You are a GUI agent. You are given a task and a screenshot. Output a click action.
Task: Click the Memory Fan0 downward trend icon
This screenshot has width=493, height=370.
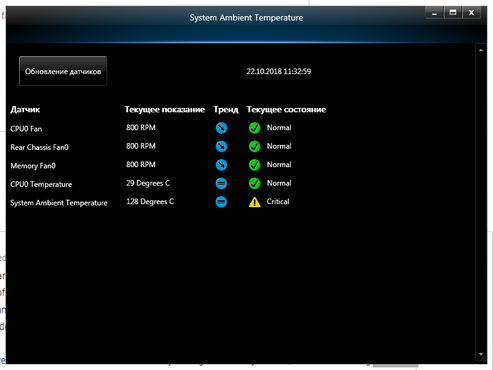[x=221, y=165]
